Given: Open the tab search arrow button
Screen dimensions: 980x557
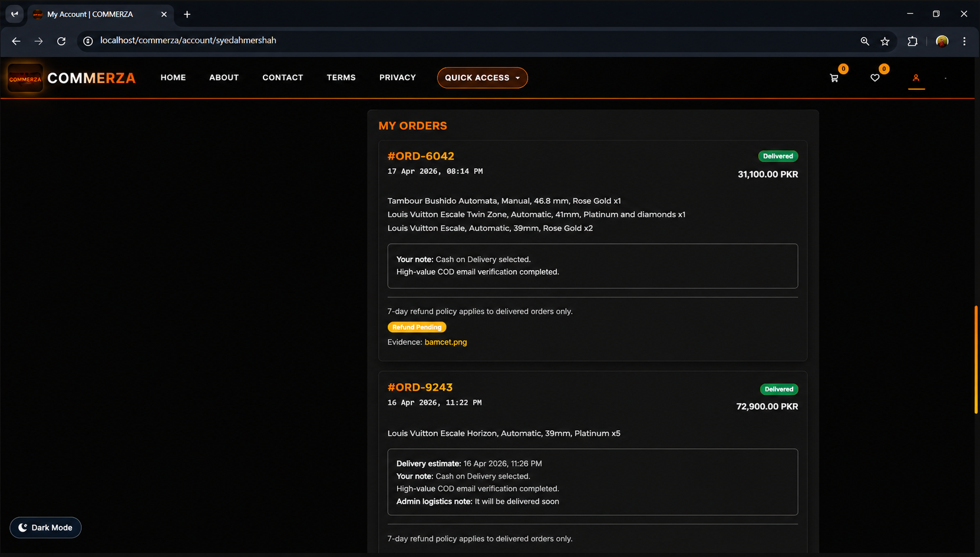Looking at the screenshot, I should [15, 14].
